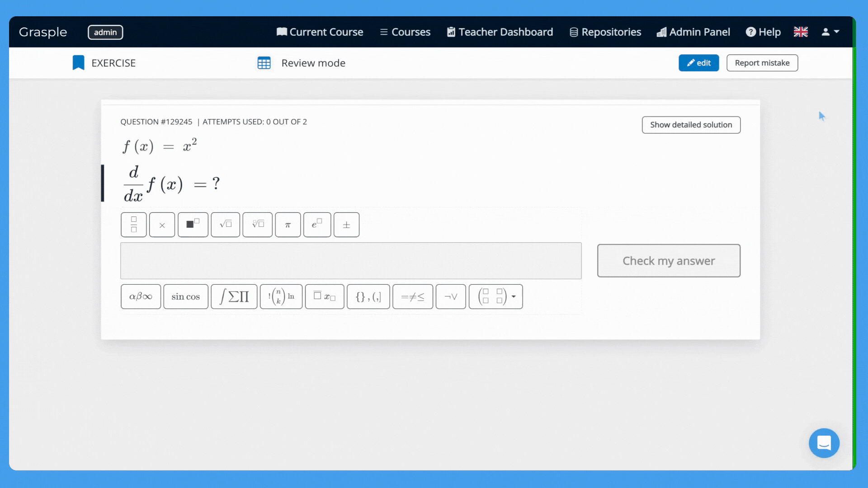Insert an exponent power template
868x488 pixels.
coord(193,225)
